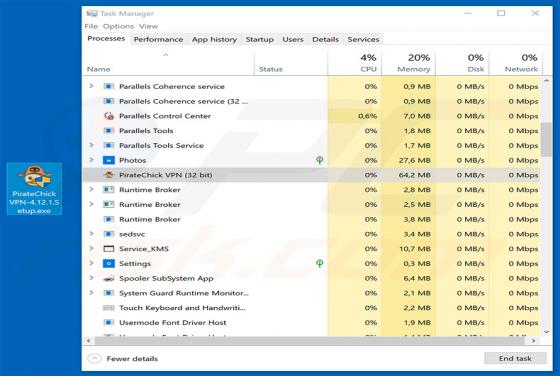The height and width of the screenshot is (376, 560).
Task: Open the View menu
Action: pyautogui.click(x=148, y=26)
